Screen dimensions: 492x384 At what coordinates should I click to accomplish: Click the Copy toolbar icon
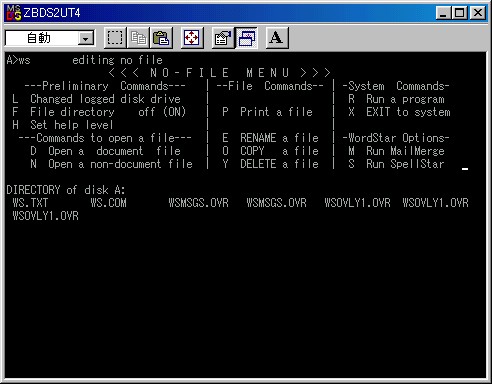coord(138,38)
